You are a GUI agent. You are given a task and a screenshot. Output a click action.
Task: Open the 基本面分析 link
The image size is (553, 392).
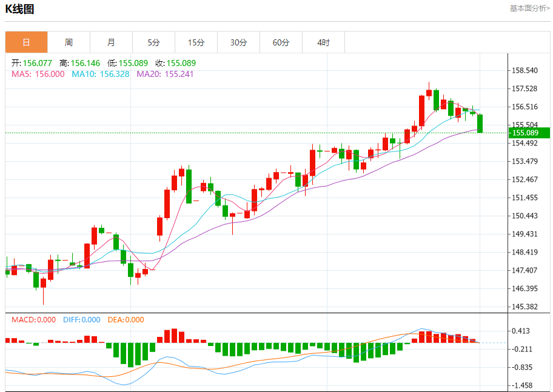coord(530,8)
